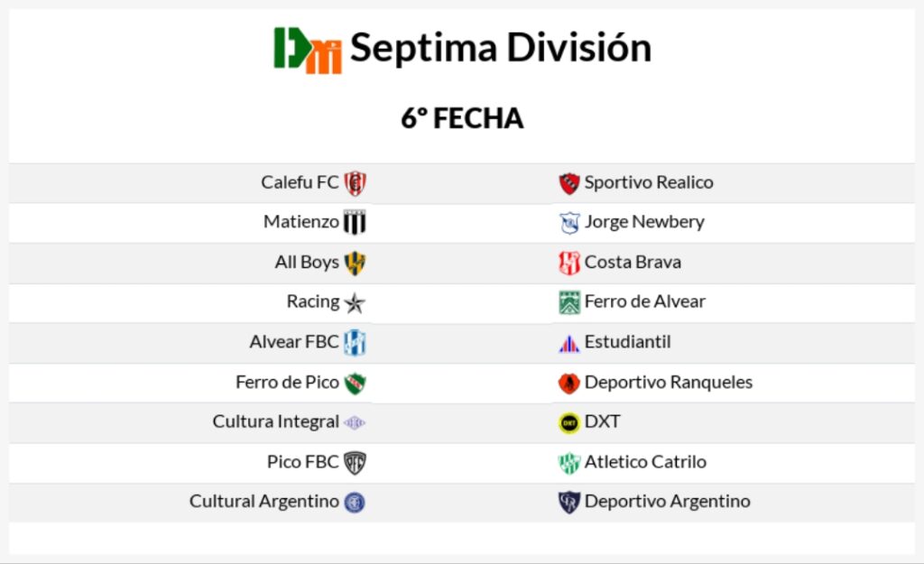The width and height of the screenshot is (924, 564).
Task: Click the Racing star logo
Action: click(x=356, y=302)
